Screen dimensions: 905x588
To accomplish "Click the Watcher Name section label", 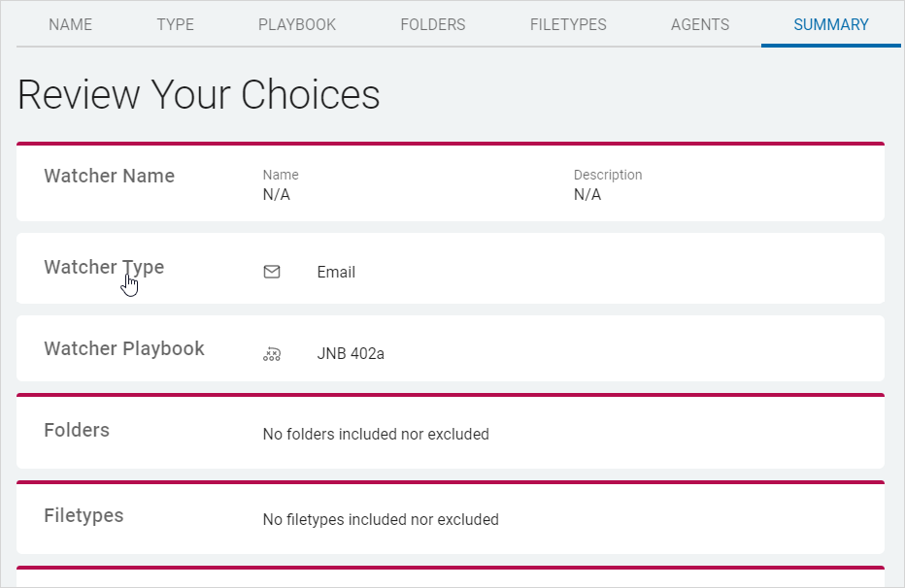I will tap(109, 177).
